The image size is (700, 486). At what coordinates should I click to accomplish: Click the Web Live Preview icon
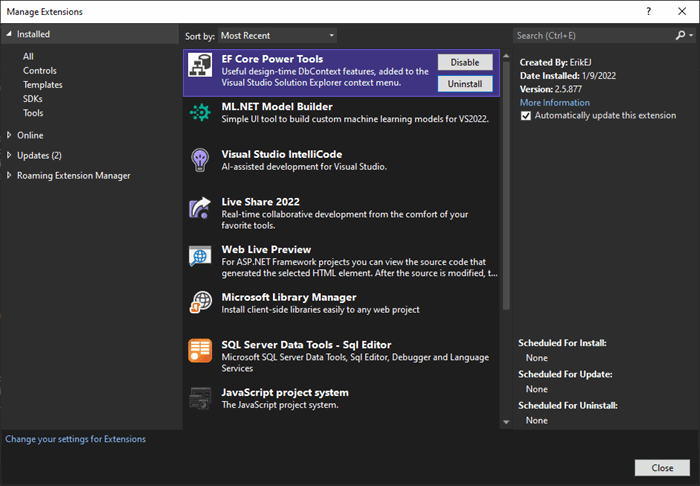200,256
